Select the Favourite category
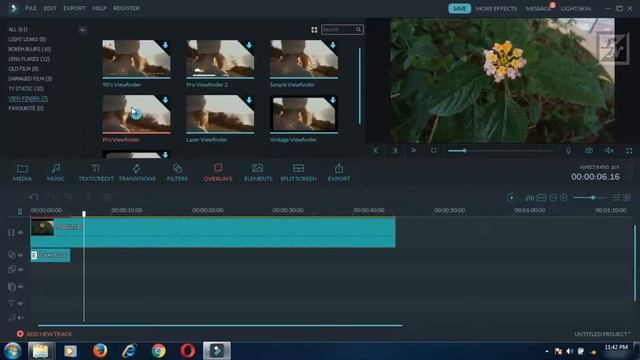This screenshot has height=360, width=640. tap(26, 108)
